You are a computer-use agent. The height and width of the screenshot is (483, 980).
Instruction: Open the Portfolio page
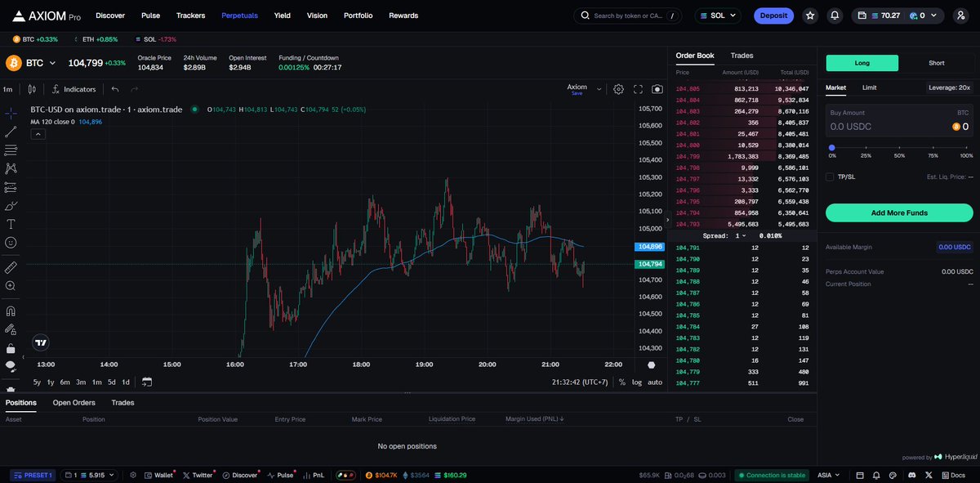click(358, 16)
